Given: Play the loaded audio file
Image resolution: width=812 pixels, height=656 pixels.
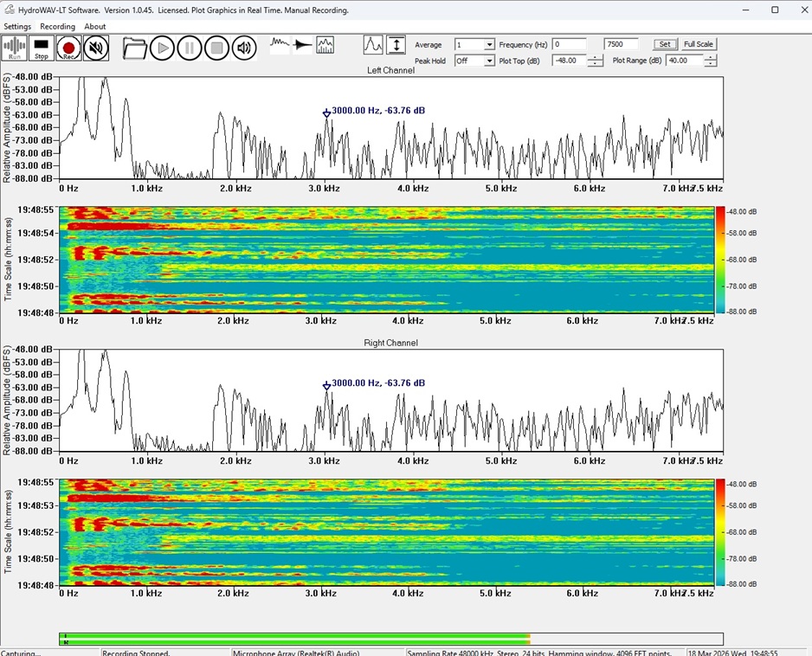Looking at the screenshot, I should 162,48.
